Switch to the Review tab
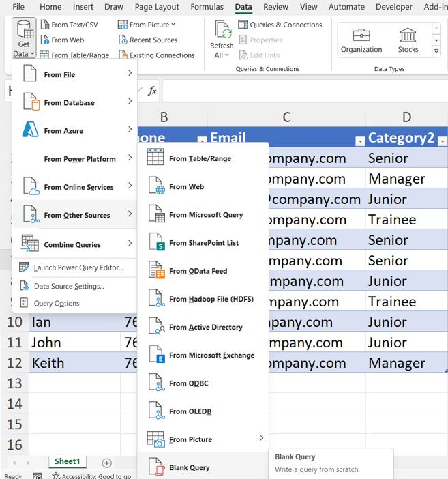The width and height of the screenshot is (448, 479). pyautogui.click(x=275, y=6)
